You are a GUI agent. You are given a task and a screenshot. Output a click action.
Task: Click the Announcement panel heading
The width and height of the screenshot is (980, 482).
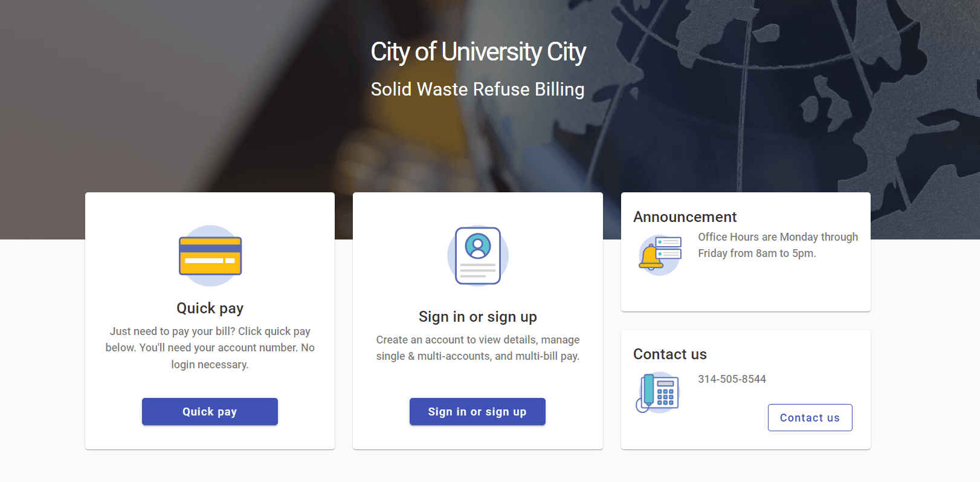pyautogui.click(x=685, y=217)
